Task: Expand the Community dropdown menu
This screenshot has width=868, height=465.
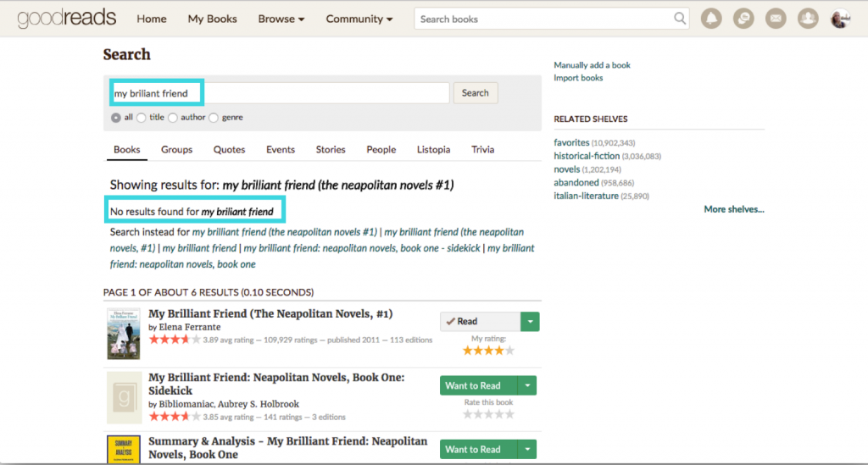Action: point(359,19)
